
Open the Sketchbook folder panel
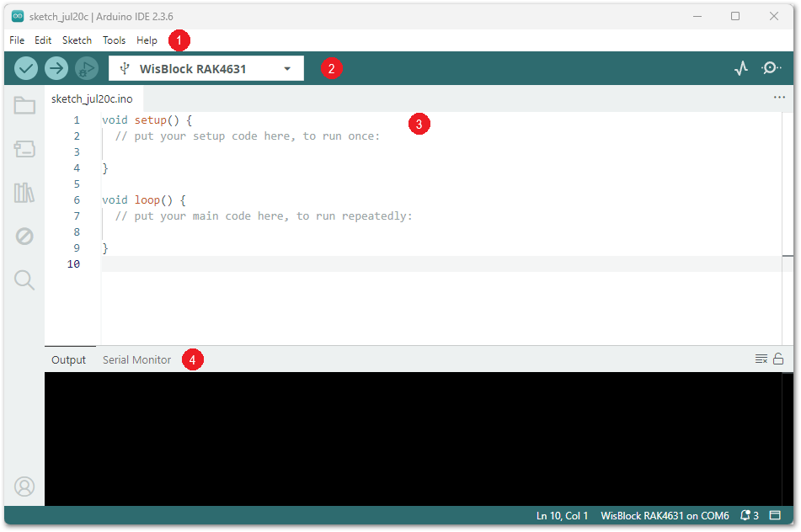[24, 105]
